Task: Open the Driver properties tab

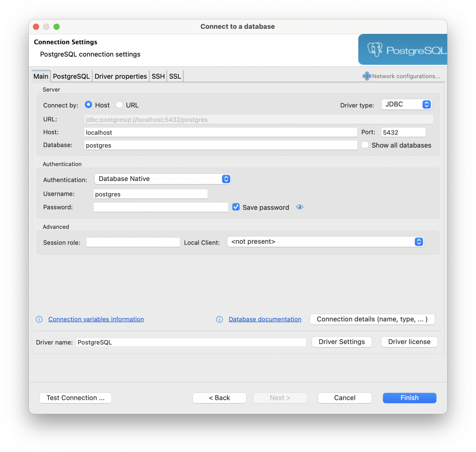Action: [121, 76]
